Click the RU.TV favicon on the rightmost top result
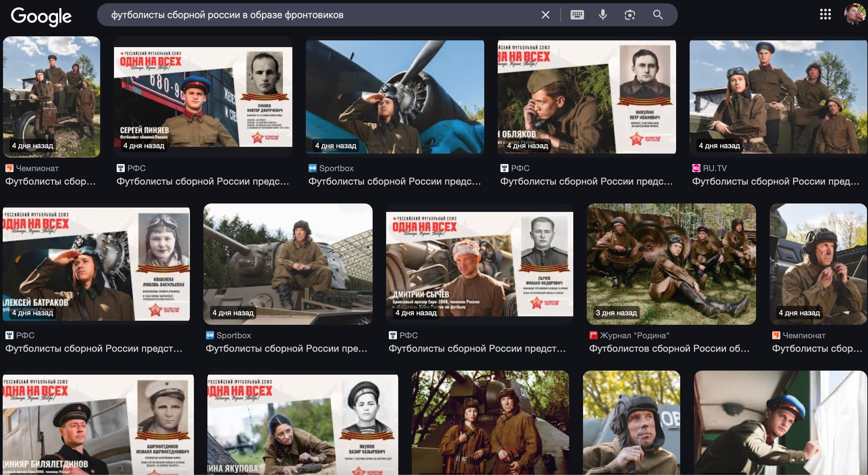The image size is (868, 475). coord(696,168)
